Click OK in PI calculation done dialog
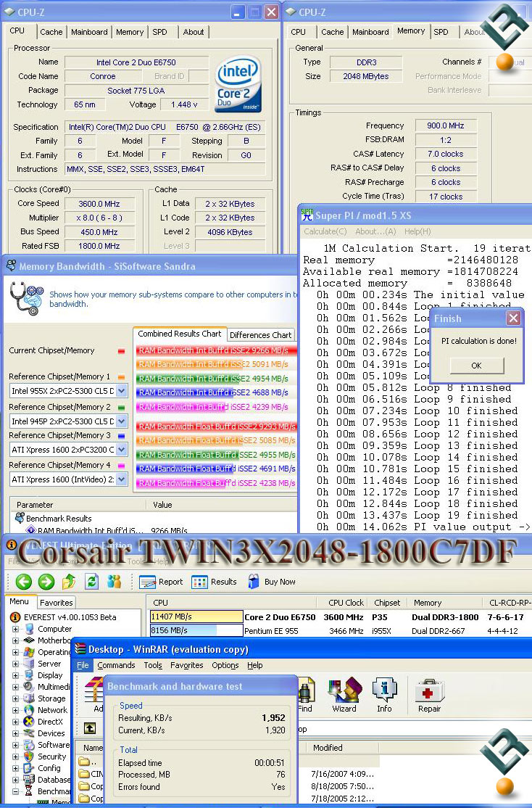The width and height of the screenshot is (532, 808). (476, 366)
